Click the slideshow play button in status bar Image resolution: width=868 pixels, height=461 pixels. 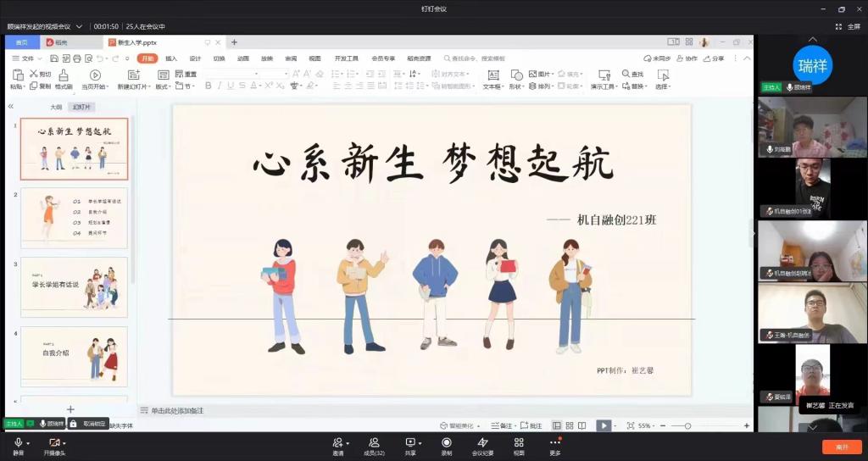(x=603, y=425)
